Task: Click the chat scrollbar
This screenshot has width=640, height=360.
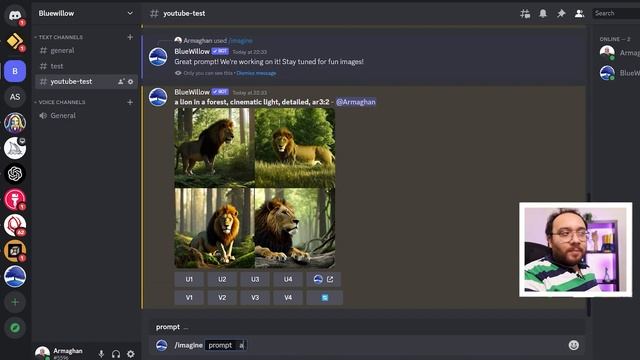Action: (589, 254)
